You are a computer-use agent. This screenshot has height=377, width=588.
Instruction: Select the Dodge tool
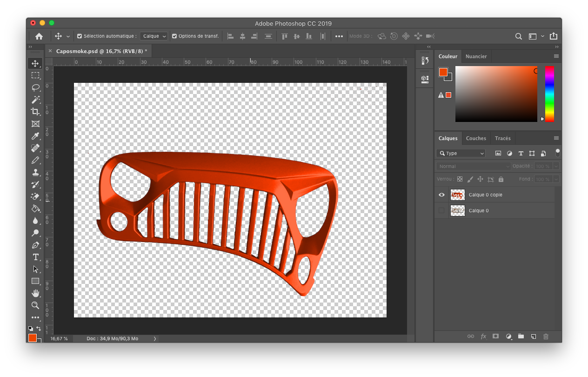pyautogui.click(x=35, y=233)
